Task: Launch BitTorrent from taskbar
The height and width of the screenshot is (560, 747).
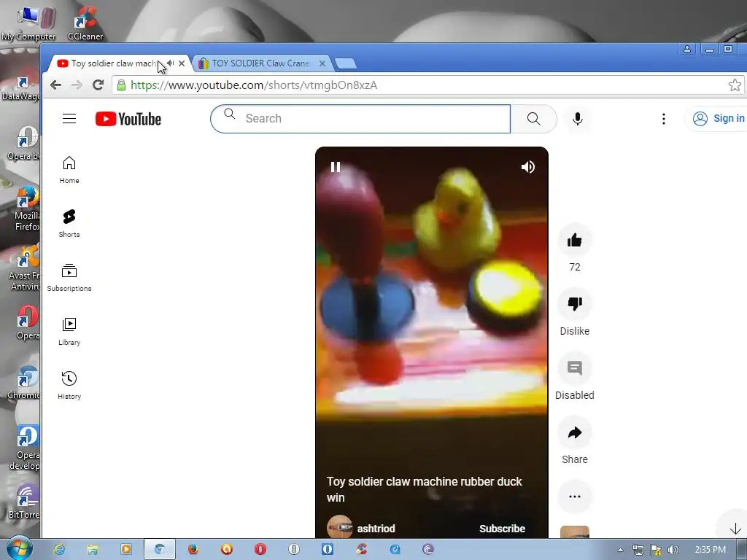Action: [x=428, y=550]
